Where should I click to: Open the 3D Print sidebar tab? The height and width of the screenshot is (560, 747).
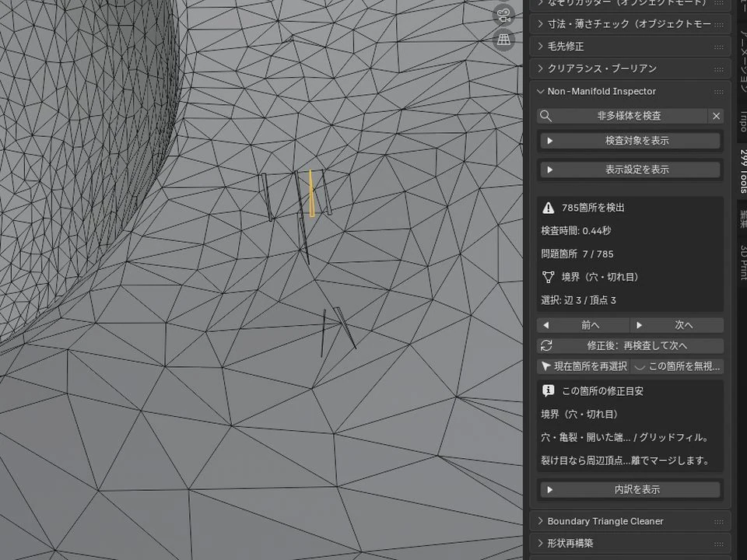tap(742, 262)
